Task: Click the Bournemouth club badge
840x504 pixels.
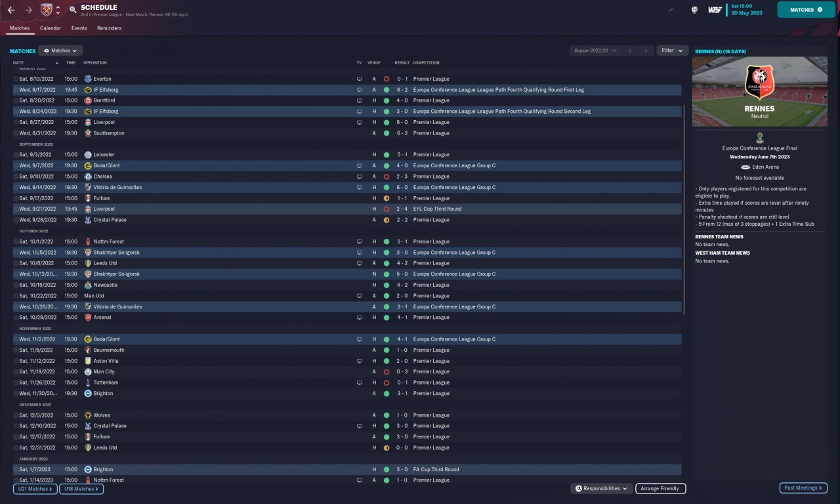Action: tap(88, 350)
